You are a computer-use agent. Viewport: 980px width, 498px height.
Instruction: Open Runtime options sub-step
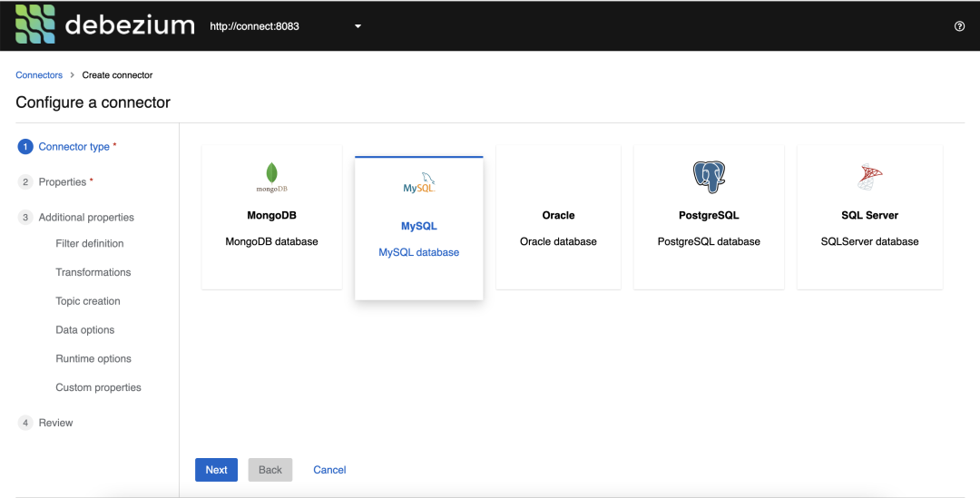point(93,358)
